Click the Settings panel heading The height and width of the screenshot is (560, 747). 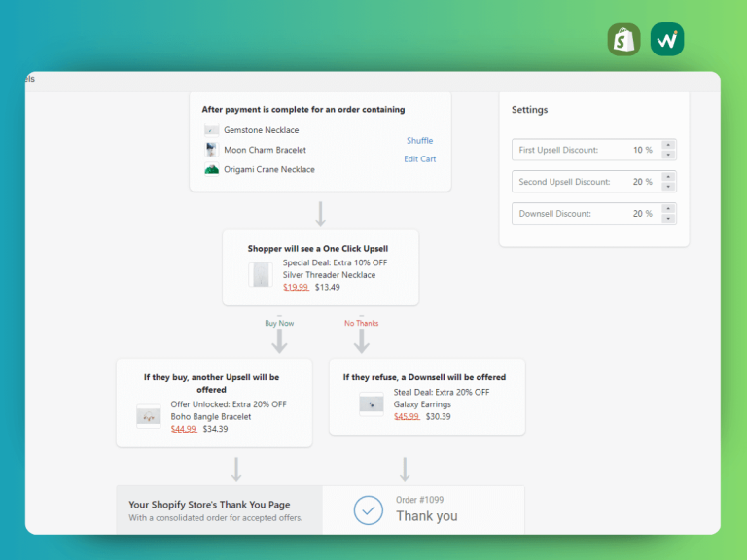click(x=530, y=110)
